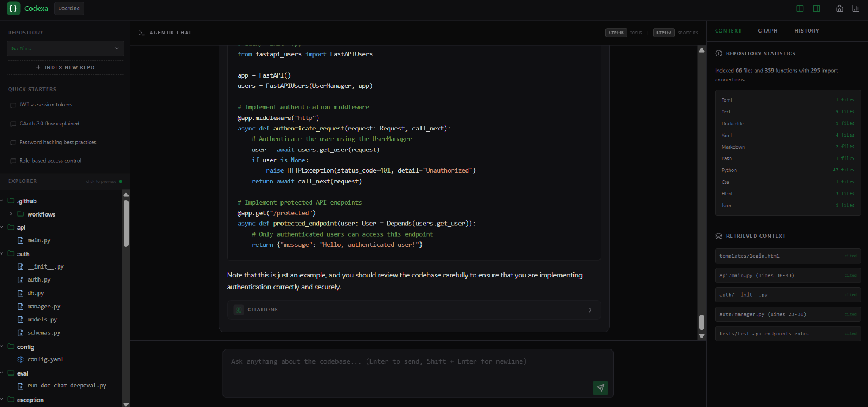The image size is (868, 407).
Task: Switch to the Context tab
Action: [x=728, y=31]
